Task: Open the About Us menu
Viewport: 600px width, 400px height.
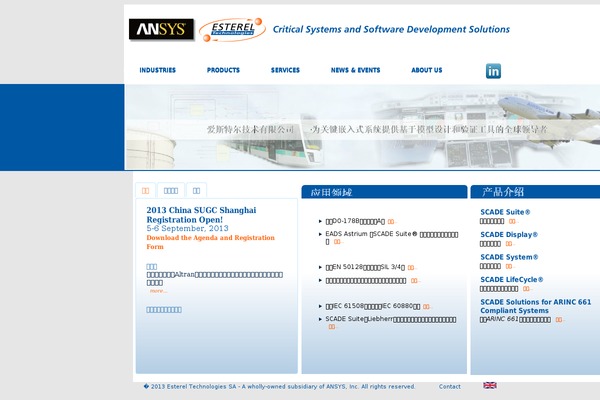Action: coord(427,70)
